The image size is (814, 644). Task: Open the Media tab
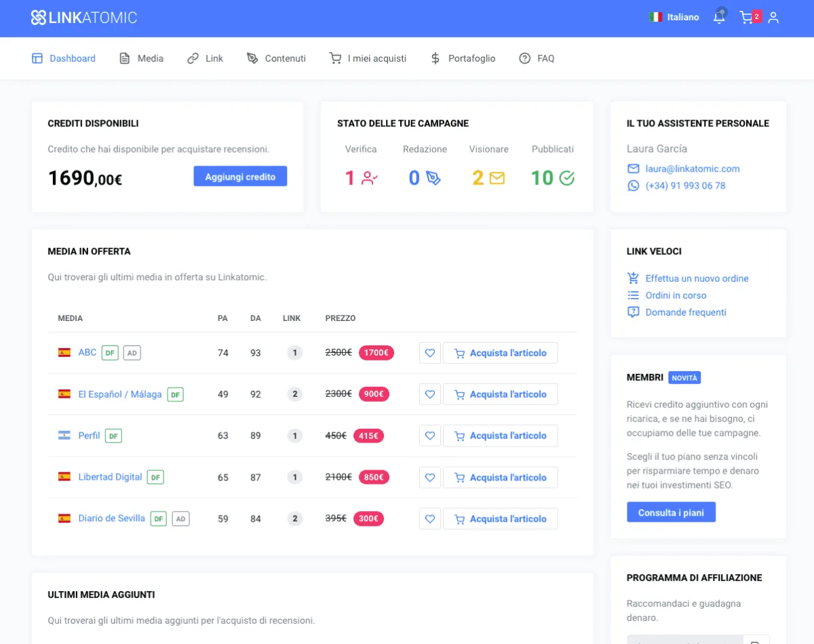142,58
